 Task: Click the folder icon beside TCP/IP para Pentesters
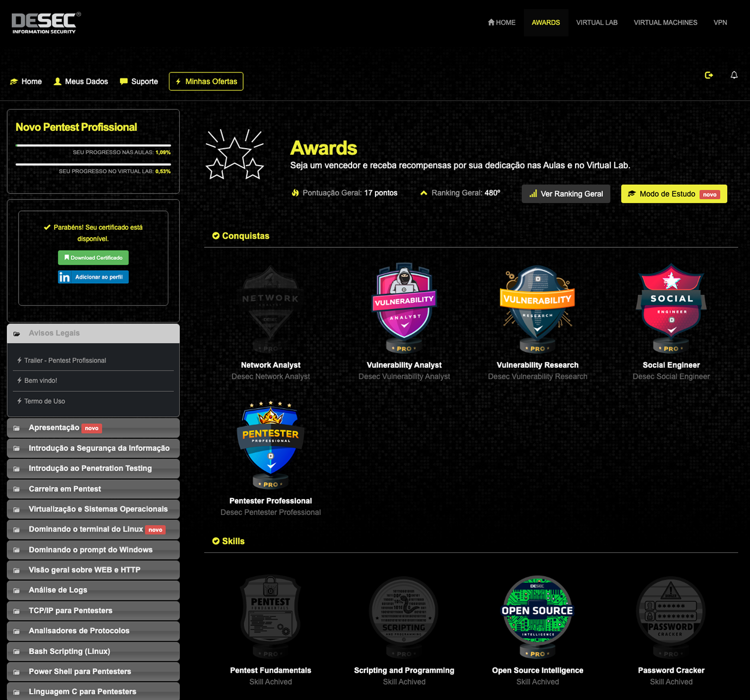(x=17, y=611)
